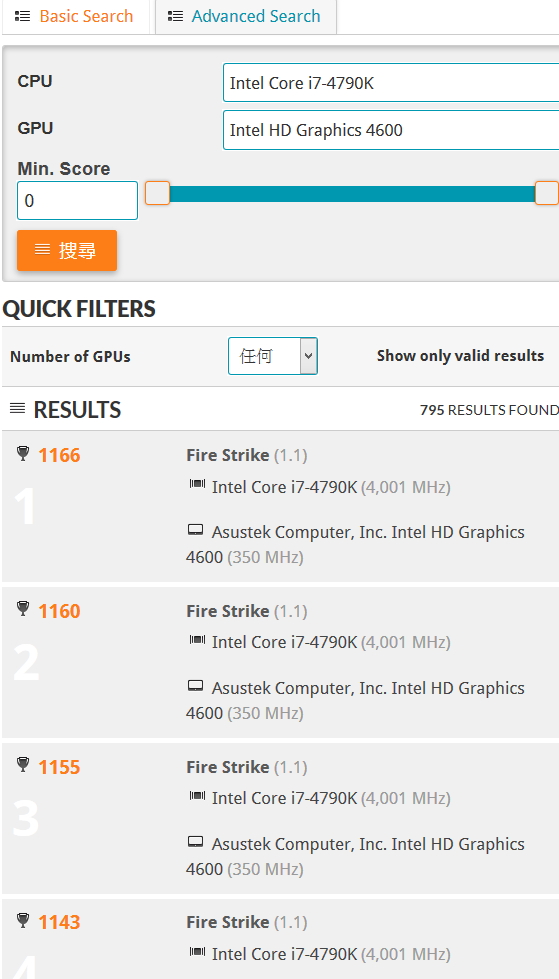Focus the CPU input field

point(391,82)
